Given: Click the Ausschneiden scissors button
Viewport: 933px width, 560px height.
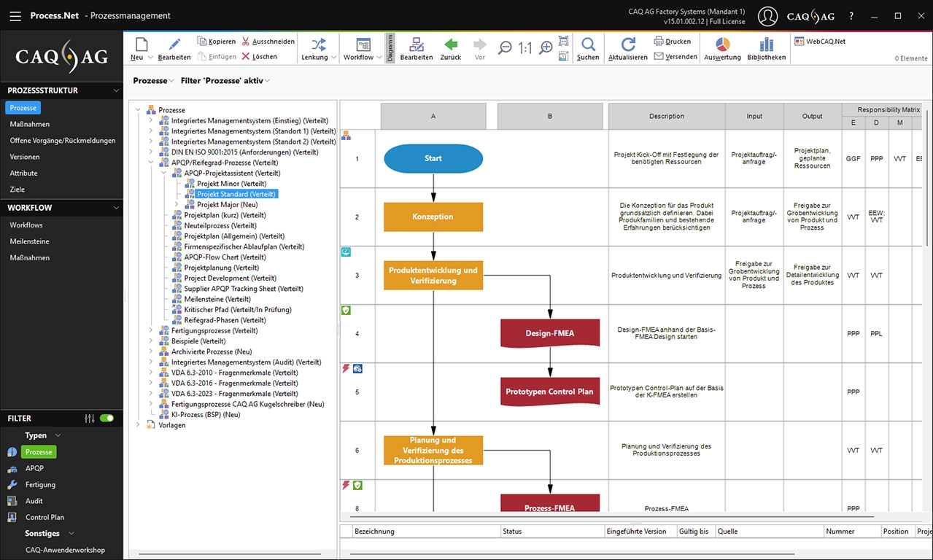Looking at the screenshot, I should click(268, 42).
